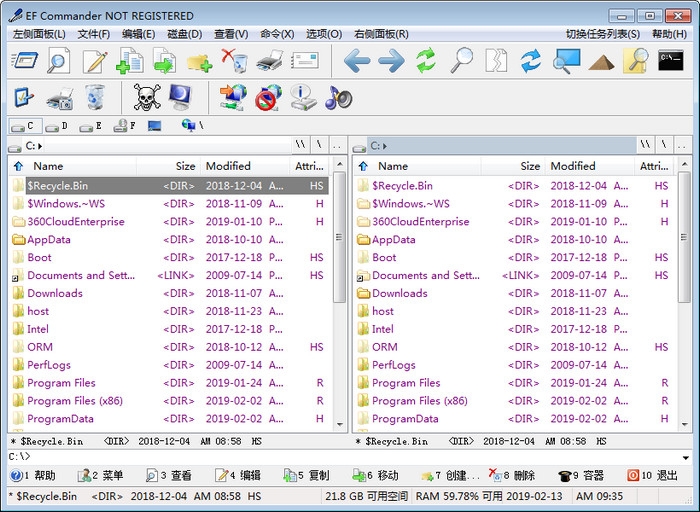
Task: Click the 3 查看 function key button
Action: (x=169, y=475)
